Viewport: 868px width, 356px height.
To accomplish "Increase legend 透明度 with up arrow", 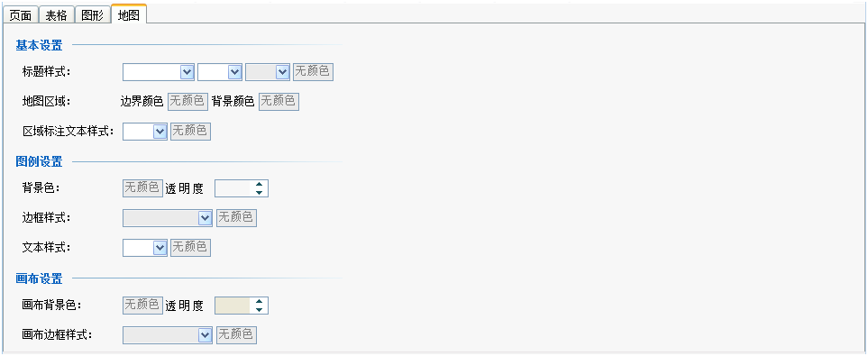I will [259, 185].
